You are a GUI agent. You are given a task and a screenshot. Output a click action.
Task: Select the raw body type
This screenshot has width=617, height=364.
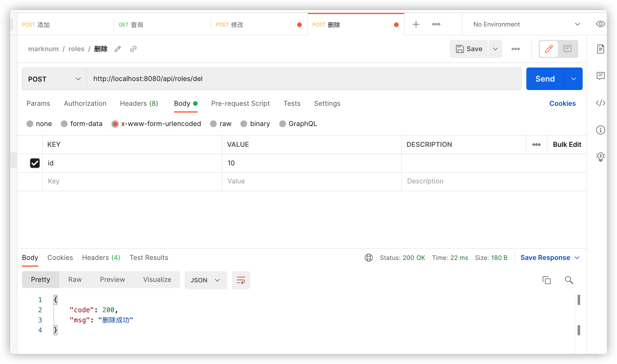pos(213,124)
